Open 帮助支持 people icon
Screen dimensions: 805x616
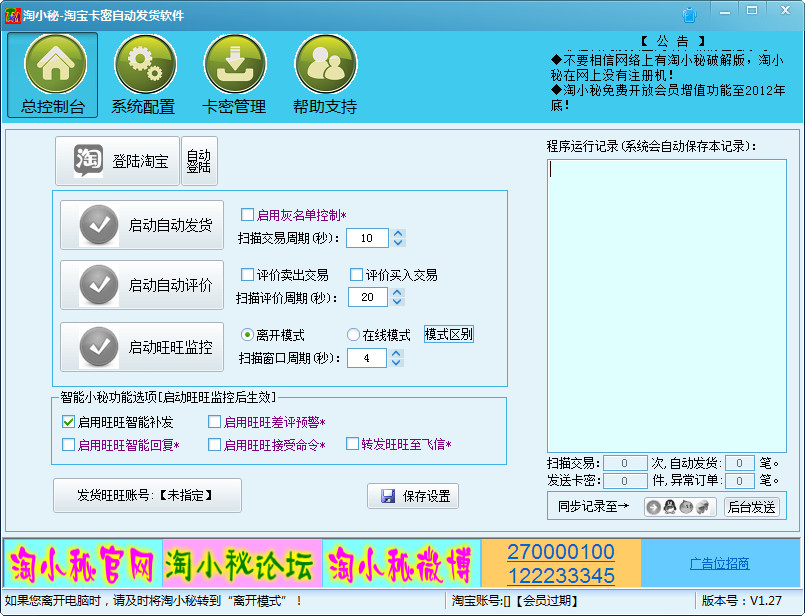click(325, 75)
